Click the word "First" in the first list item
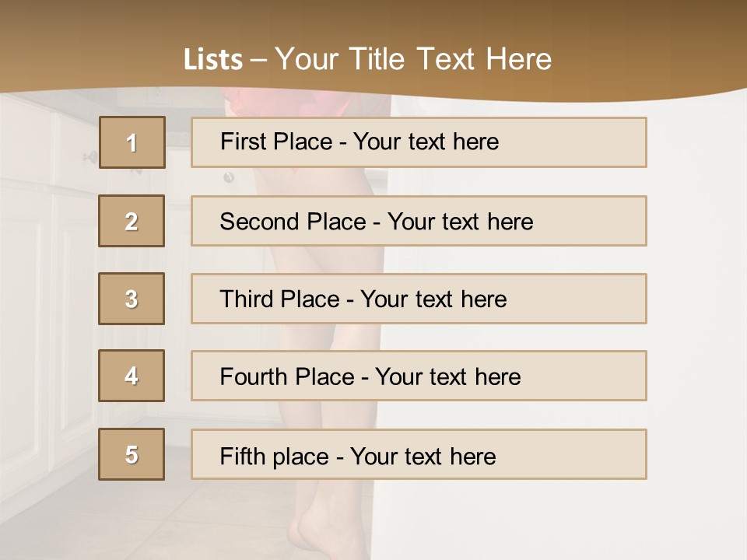This screenshot has width=747, height=560. 244,142
